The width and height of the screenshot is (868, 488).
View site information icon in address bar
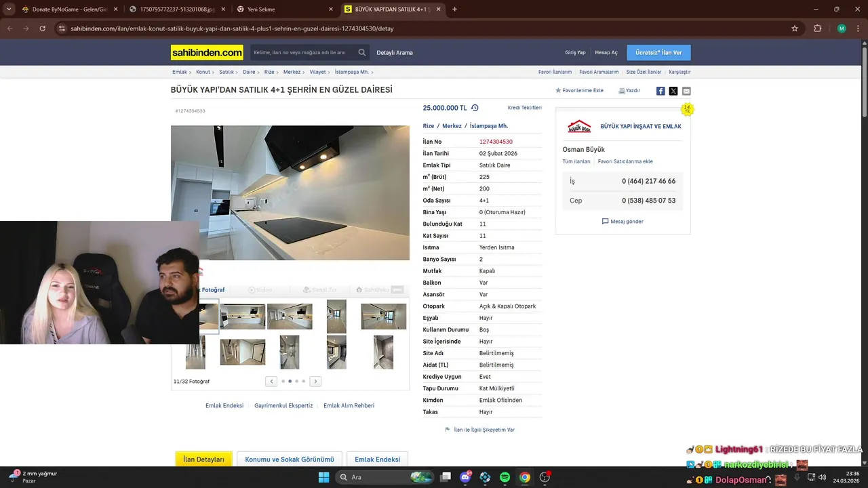click(x=62, y=28)
